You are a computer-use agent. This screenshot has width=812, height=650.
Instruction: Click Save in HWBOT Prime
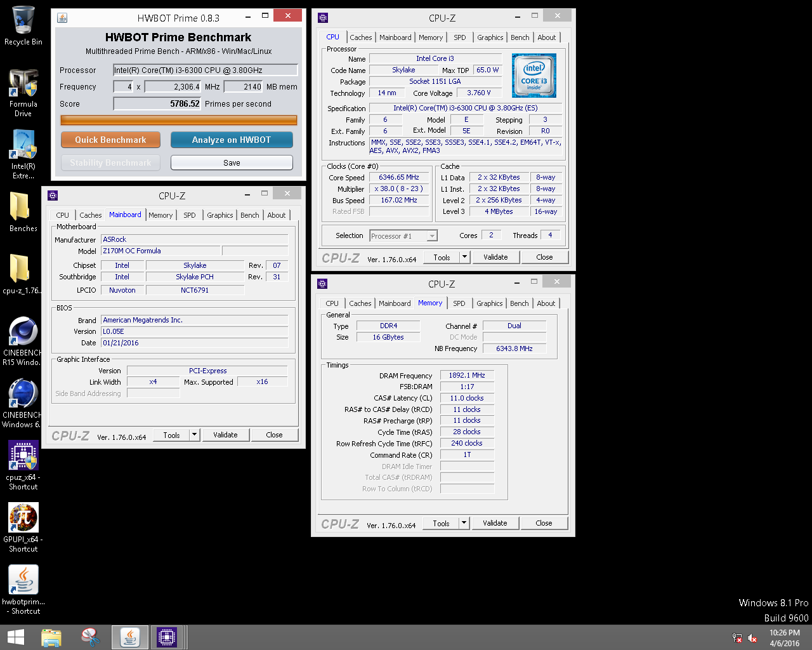(x=232, y=162)
